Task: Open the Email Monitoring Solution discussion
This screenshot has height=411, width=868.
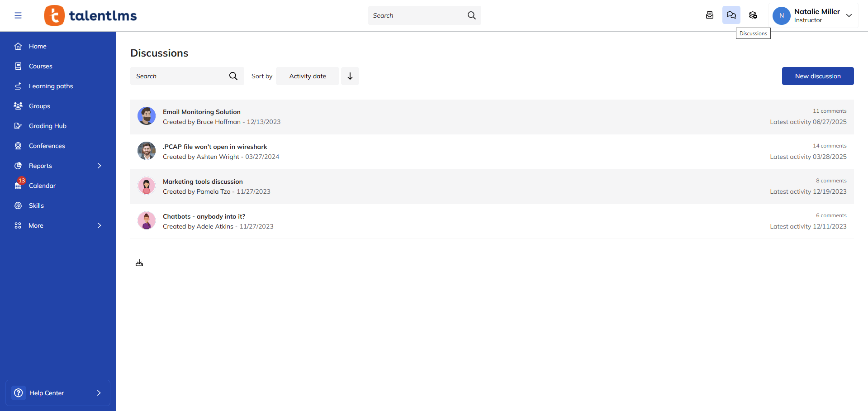Action: (202, 112)
